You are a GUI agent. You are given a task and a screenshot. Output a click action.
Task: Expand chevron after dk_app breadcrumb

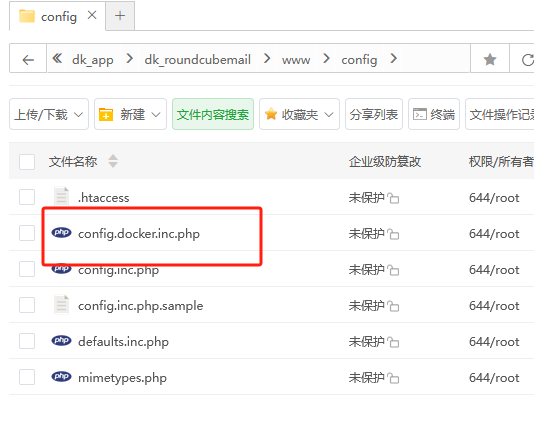129,59
